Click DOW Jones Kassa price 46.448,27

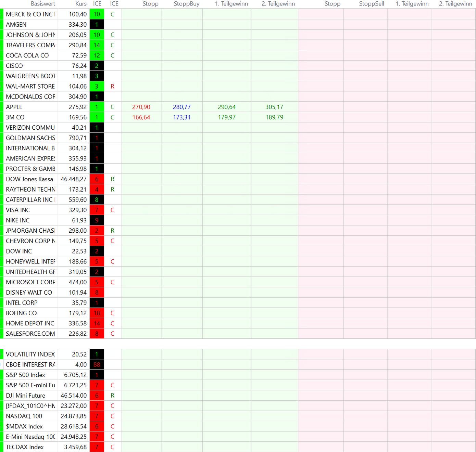(74, 179)
